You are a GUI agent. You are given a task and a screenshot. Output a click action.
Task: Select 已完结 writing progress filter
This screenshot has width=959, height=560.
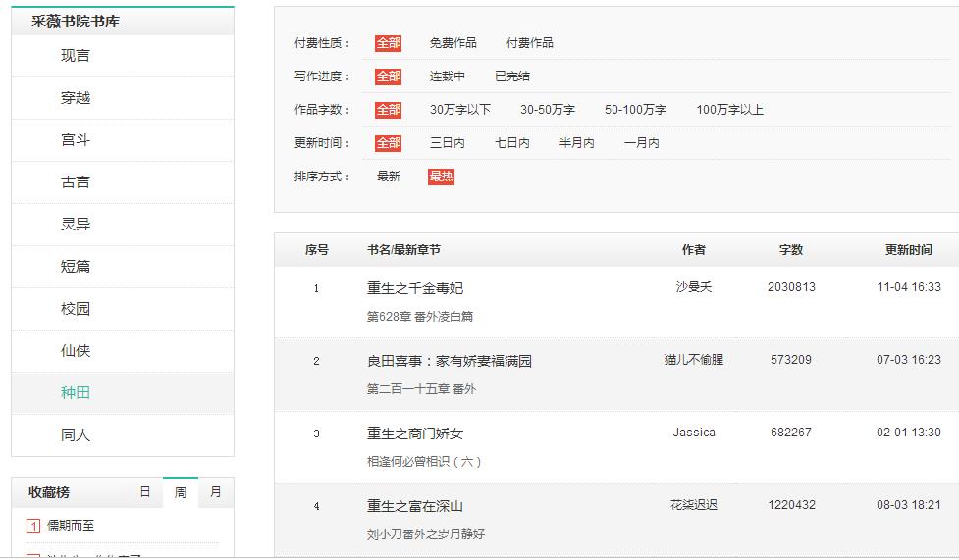[x=511, y=76]
